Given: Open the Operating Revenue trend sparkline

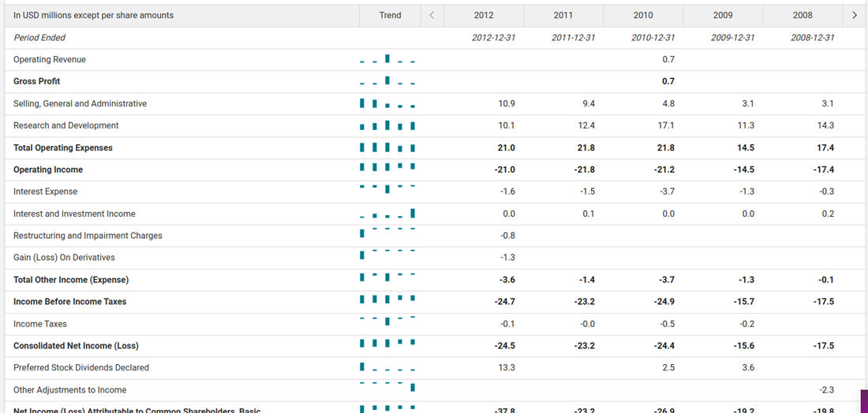Looking at the screenshot, I should 387,60.
